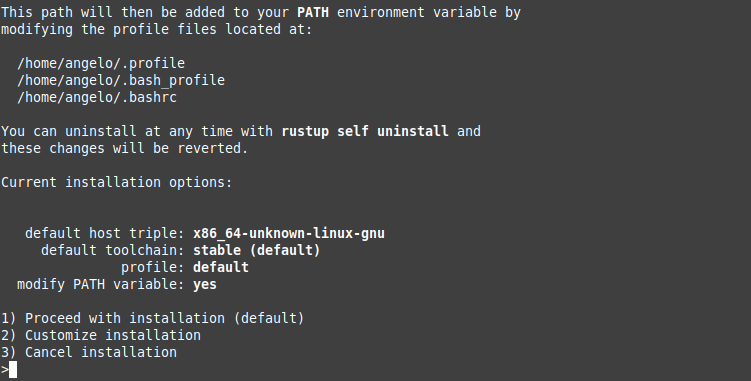751x381 pixels.
Task: Click the 'these changes will be reverted.' line
Action: click(x=125, y=148)
